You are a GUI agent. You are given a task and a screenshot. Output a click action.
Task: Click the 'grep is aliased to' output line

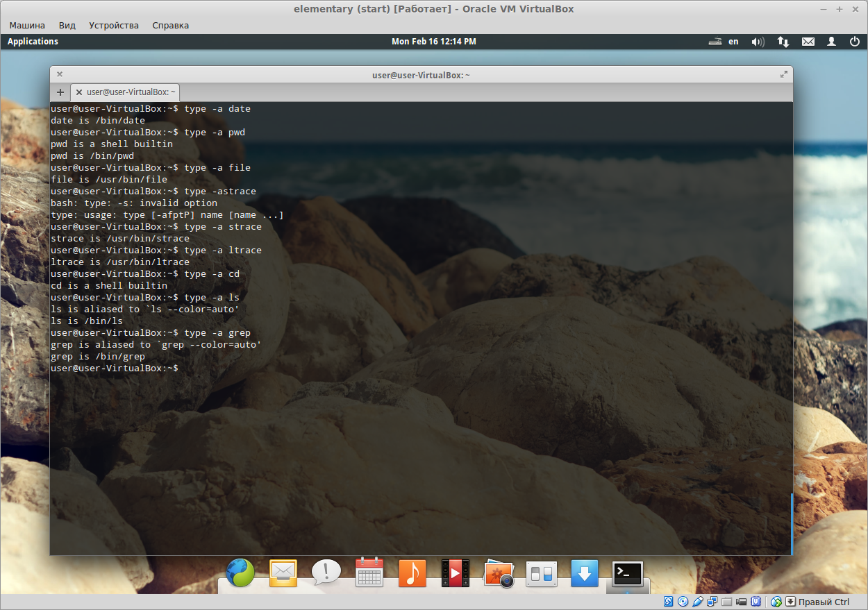pos(156,345)
